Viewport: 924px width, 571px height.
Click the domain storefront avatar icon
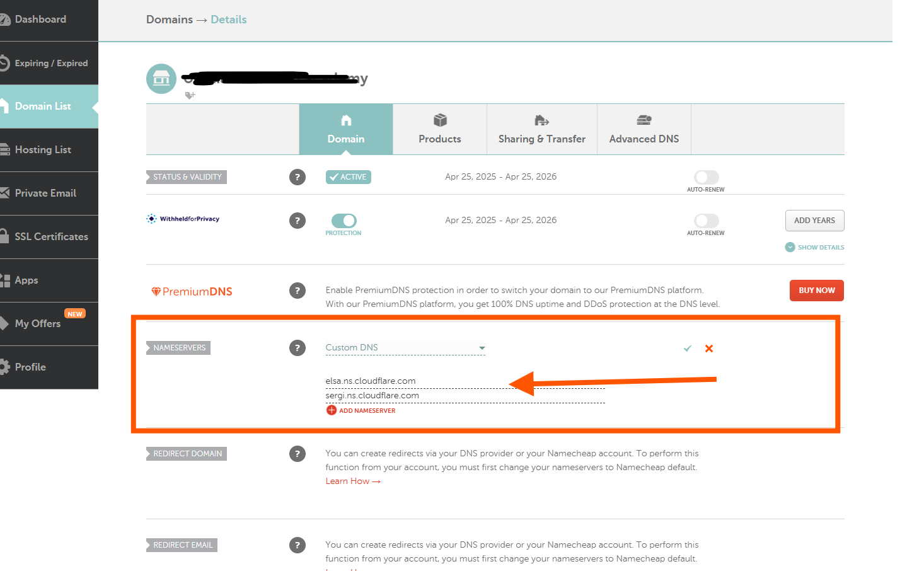[161, 79]
